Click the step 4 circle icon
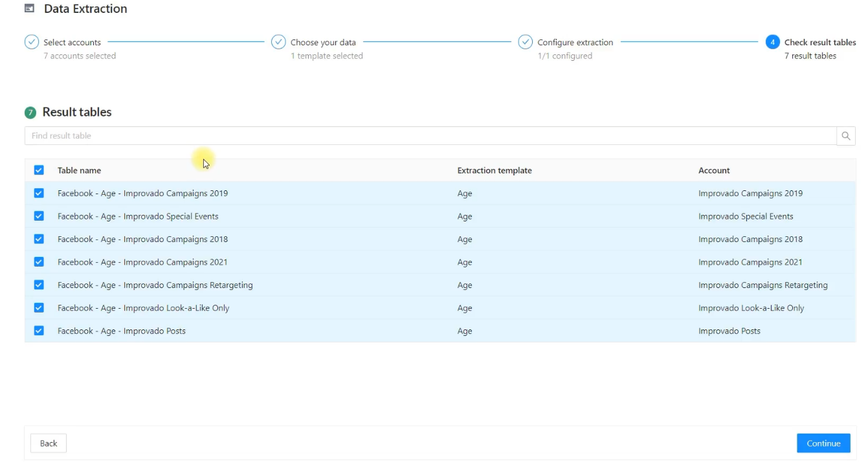This screenshot has height=466, width=868. [x=772, y=42]
